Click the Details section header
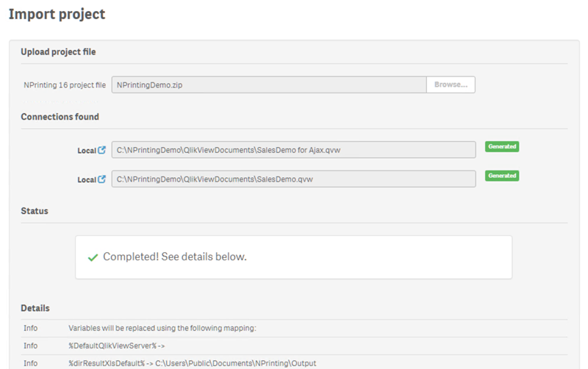 coord(35,308)
